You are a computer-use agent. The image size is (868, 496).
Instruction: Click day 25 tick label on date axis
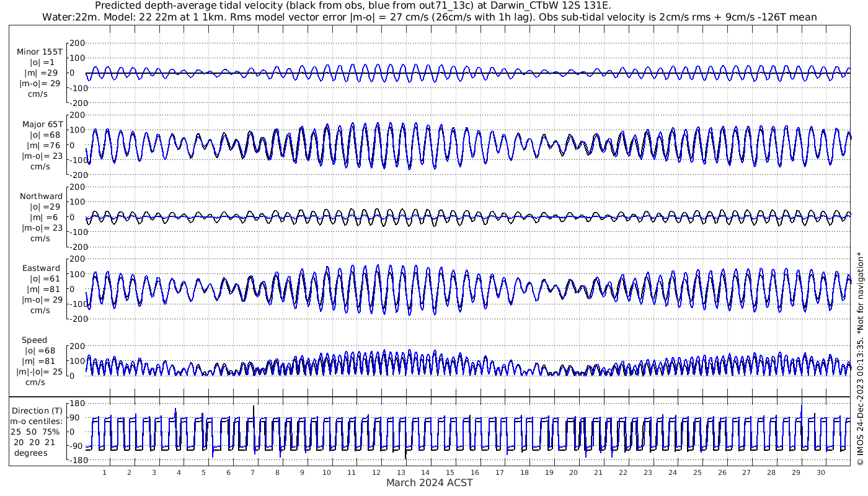(x=697, y=472)
